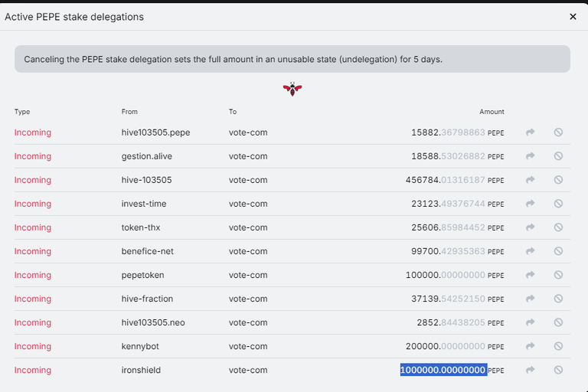Open the pepetoken sender account
Screen dimensions: 588x392
click(x=143, y=275)
